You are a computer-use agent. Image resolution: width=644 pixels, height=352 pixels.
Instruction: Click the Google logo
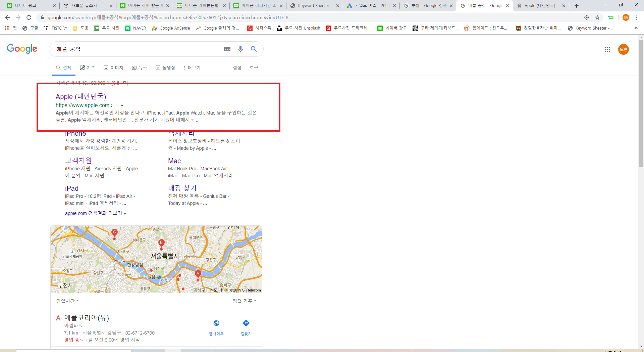[22, 49]
